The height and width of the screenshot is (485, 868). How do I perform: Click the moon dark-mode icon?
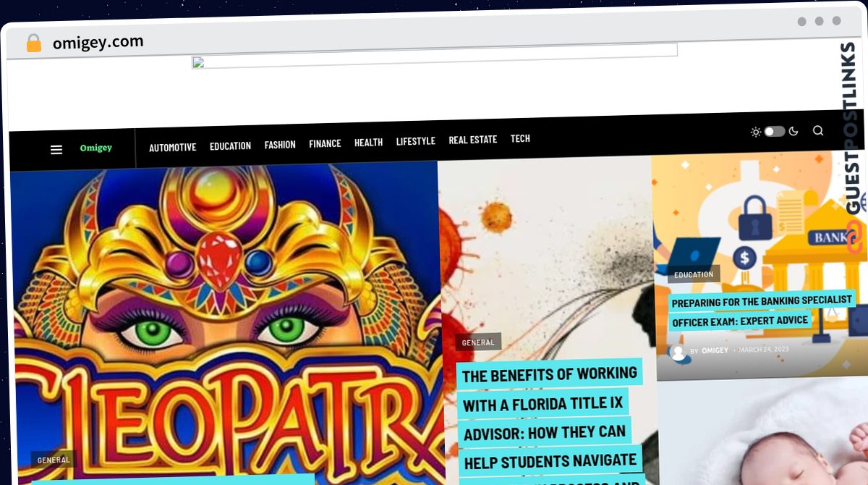793,131
